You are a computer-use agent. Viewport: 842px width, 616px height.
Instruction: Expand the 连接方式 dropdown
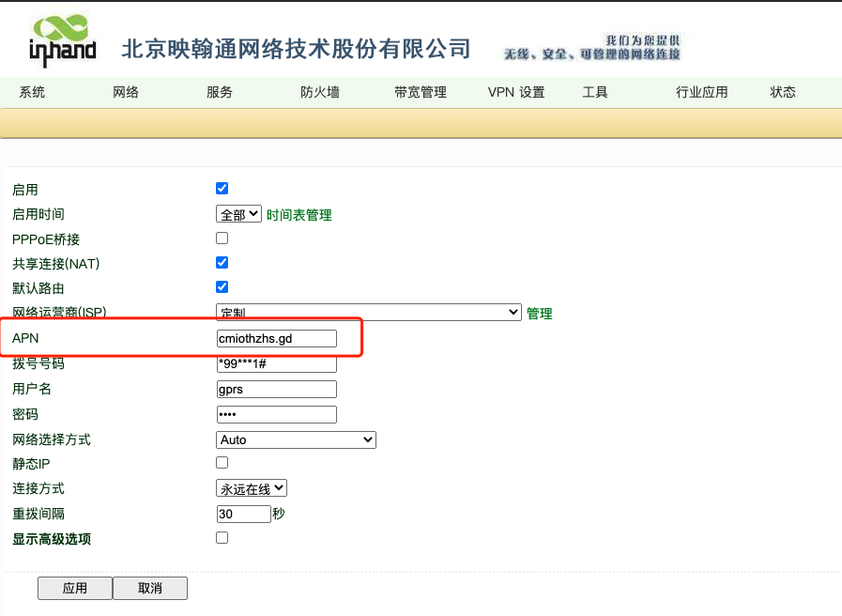point(252,488)
